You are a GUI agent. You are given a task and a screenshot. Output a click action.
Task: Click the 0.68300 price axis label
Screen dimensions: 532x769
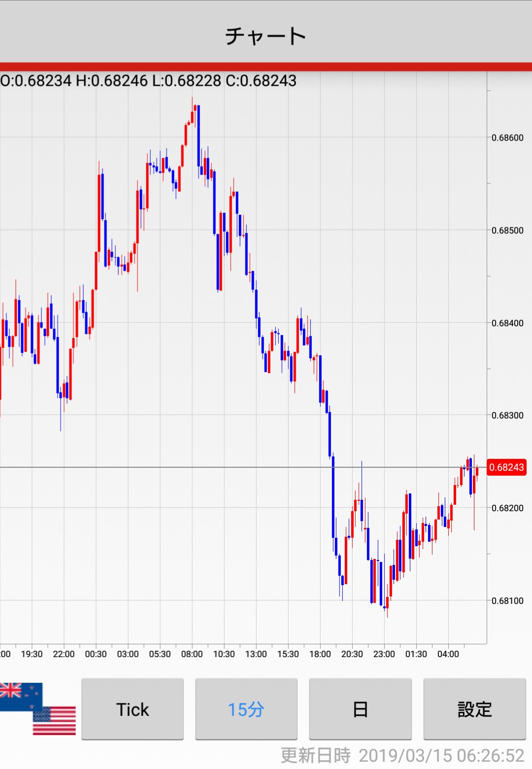point(507,415)
